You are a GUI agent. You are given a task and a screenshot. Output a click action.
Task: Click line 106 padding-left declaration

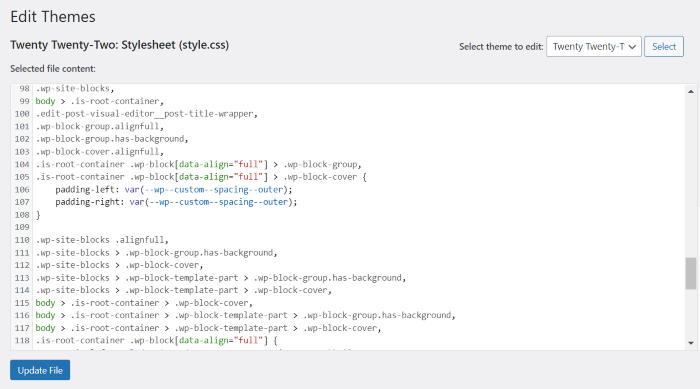click(174, 189)
